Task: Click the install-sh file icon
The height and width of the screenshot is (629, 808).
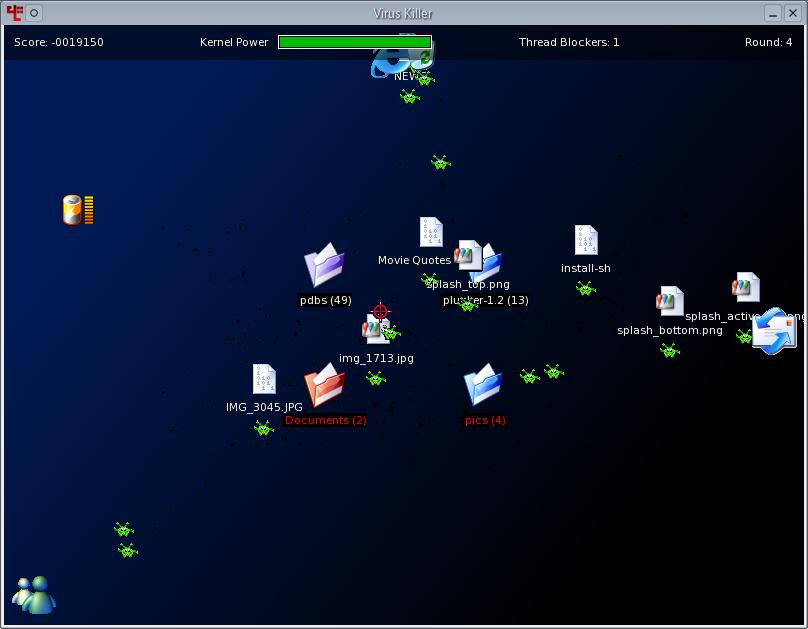Action: pyautogui.click(x=586, y=240)
